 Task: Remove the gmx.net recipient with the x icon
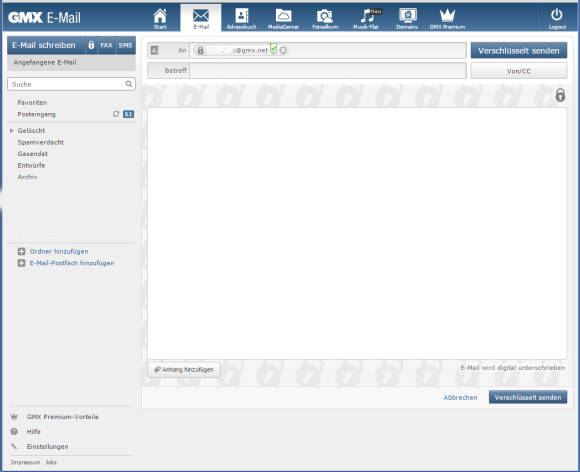pyautogui.click(x=283, y=50)
